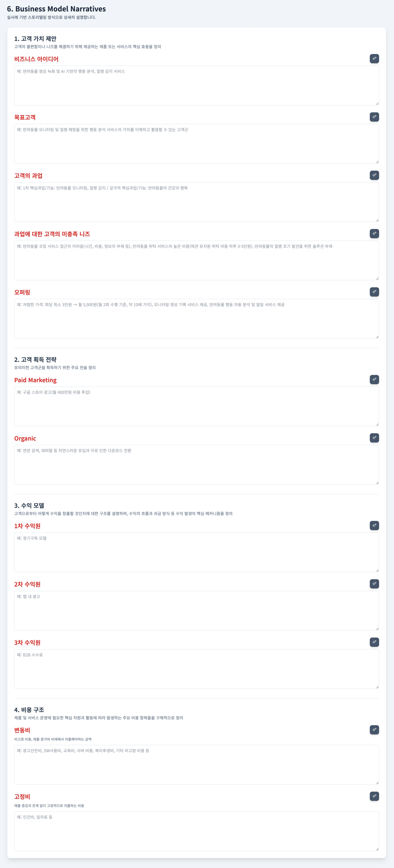Viewport: 394px width, 868px height.
Task: Click the AI sparkle icon next to 변동비
Action: [374, 729]
